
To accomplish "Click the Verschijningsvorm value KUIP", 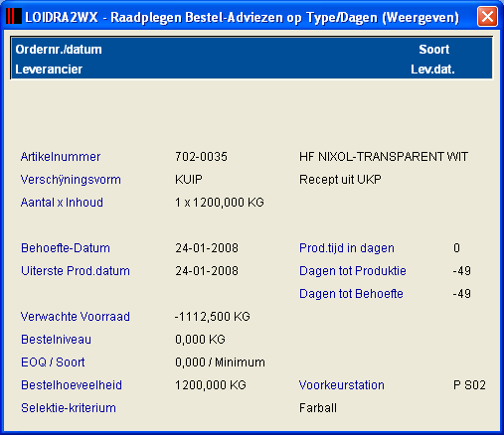I will click(189, 180).
